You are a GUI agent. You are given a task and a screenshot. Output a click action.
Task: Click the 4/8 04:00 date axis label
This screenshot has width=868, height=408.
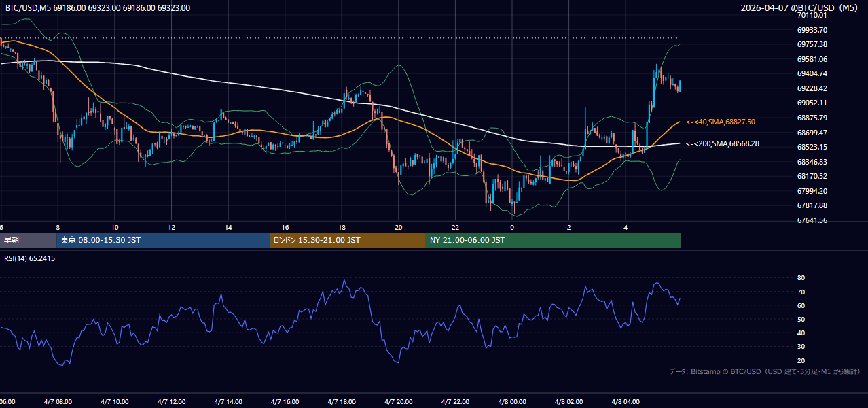coord(626,402)
